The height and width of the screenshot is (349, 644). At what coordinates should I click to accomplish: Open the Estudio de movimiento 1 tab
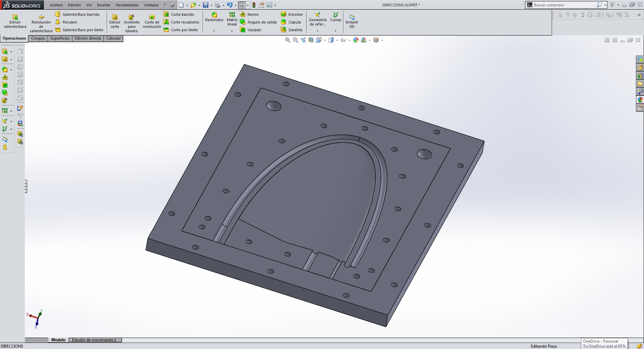[94, 340]
